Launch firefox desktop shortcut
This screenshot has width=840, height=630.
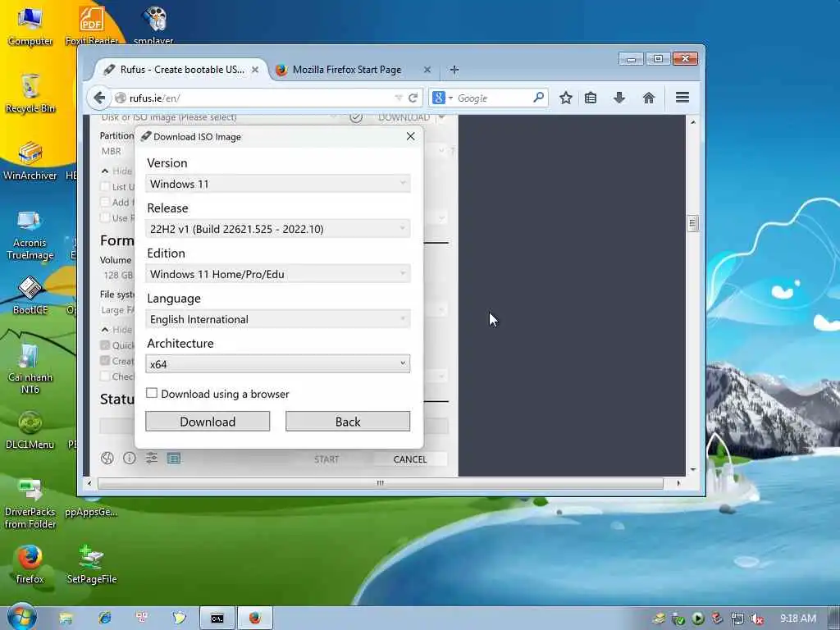click(30, 564)
